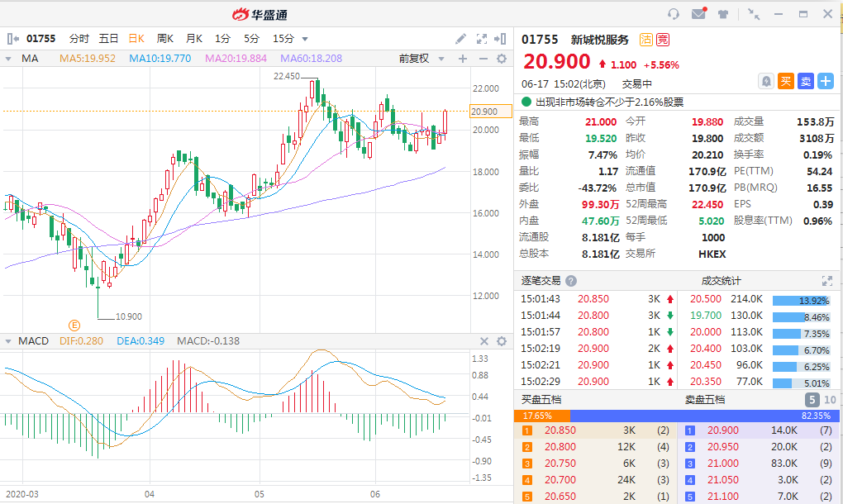Open the mail messages icon

coord(699,13)
